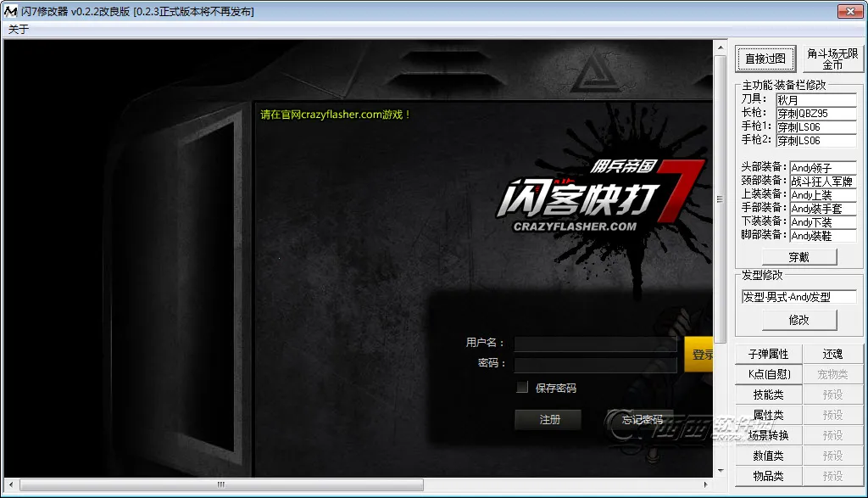Open the 物品类 category
The image size is (868, 498).
tap(768, 476)
